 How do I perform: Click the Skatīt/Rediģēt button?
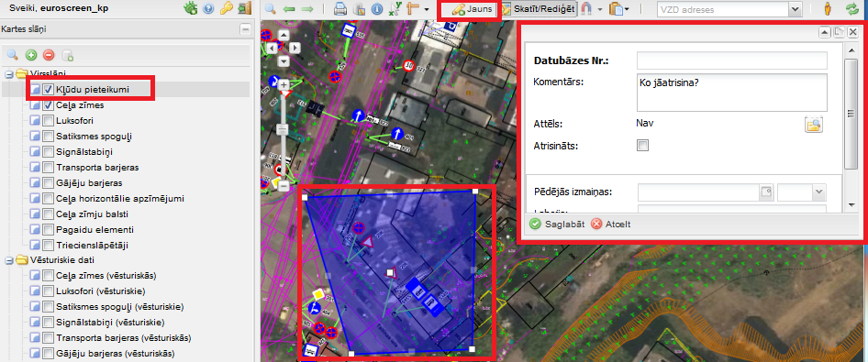(x=540, y=9)
